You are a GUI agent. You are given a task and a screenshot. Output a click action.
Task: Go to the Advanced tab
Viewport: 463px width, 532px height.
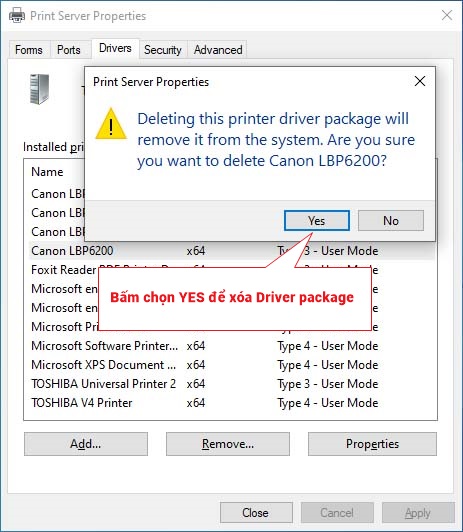click(218, 50)
